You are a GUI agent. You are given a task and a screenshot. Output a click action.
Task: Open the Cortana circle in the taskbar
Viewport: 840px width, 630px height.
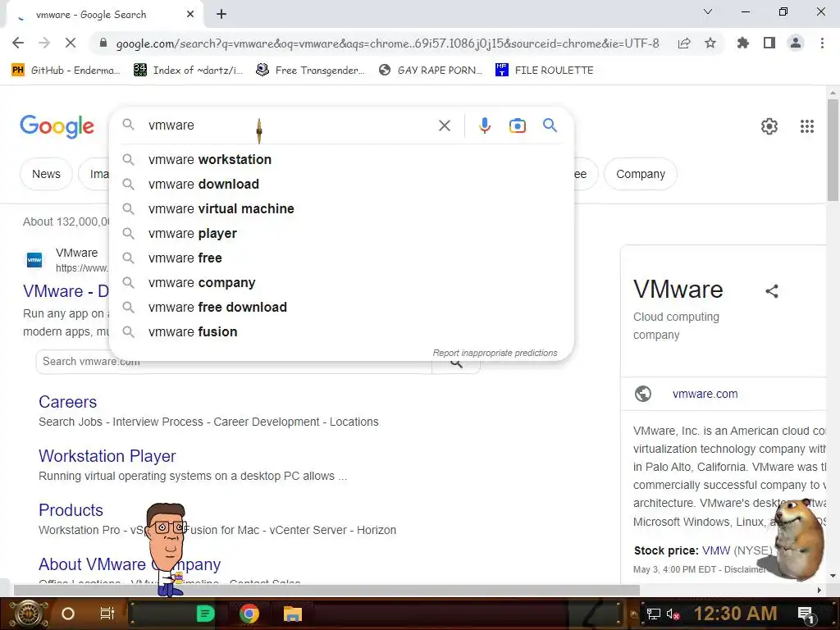(67, 614)
